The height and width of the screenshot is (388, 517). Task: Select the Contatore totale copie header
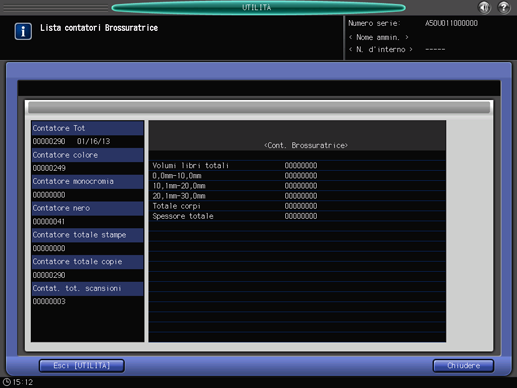pyautogui.click(x=87, y=262)
